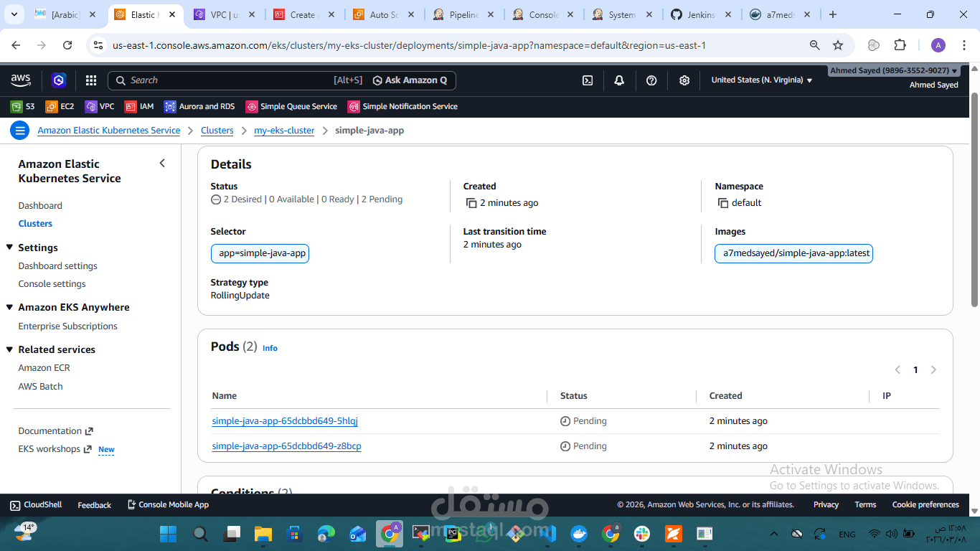
Task: Switch to the Jenkins GitHub browser tab
Action: [702, 14]
